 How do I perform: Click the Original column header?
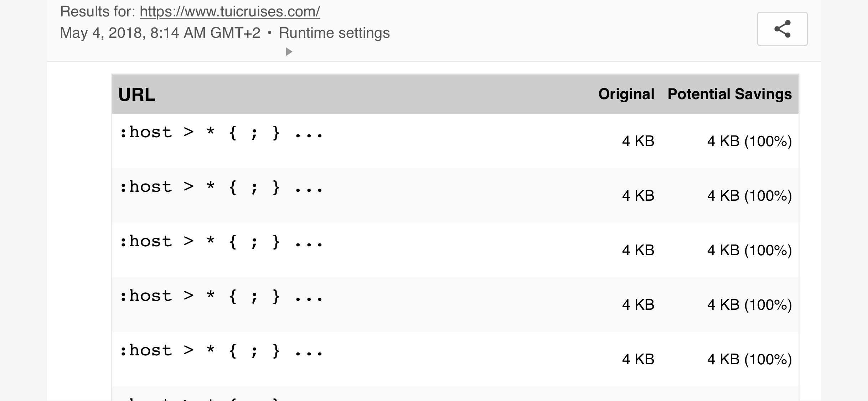pyautogui.click(x=626, y=94)
